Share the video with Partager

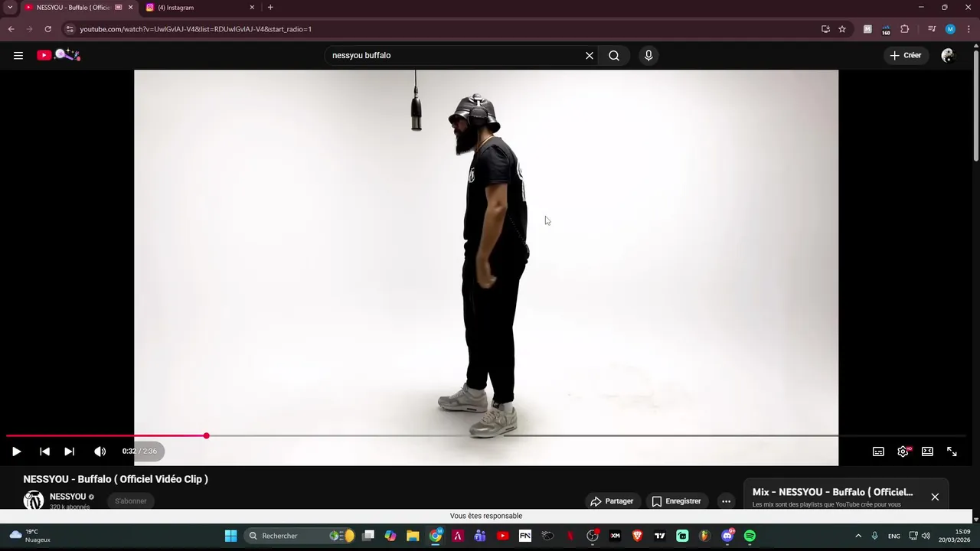pos(612,501)
